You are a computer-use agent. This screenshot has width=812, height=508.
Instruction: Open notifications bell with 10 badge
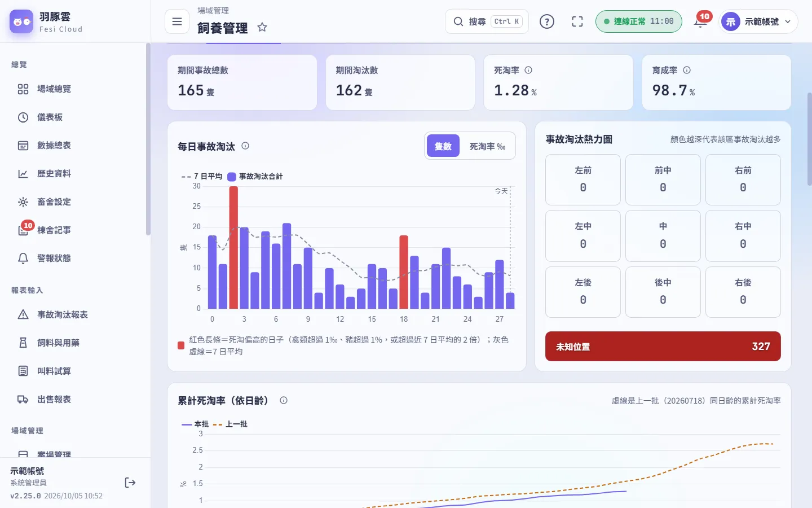pyautogui.click(x=701, y=21)
